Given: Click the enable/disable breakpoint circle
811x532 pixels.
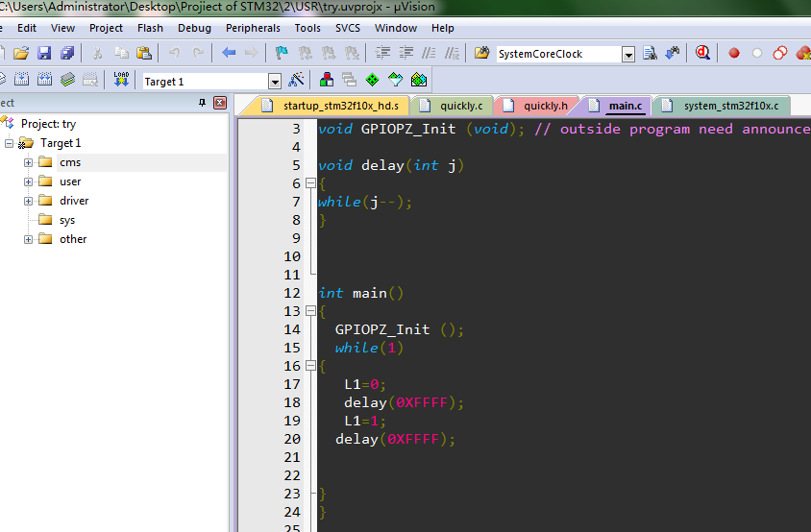Looking at the screenshot, I should 757,53.
